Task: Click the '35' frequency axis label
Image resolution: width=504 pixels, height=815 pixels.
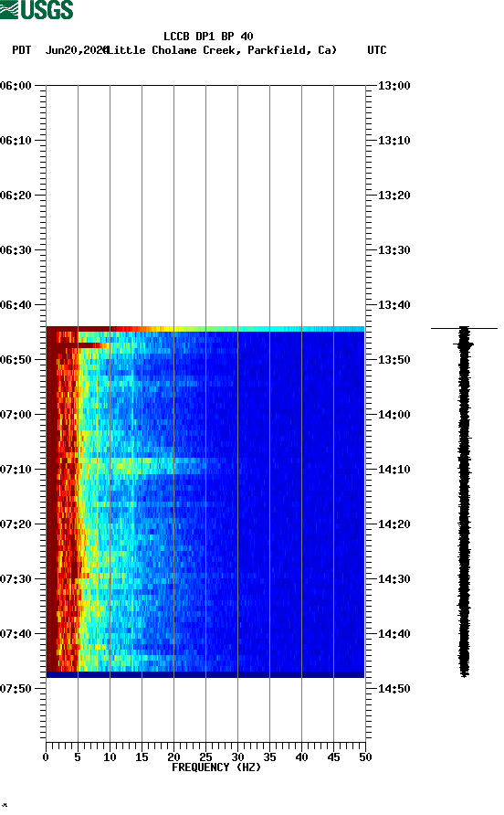Action: 269,757
